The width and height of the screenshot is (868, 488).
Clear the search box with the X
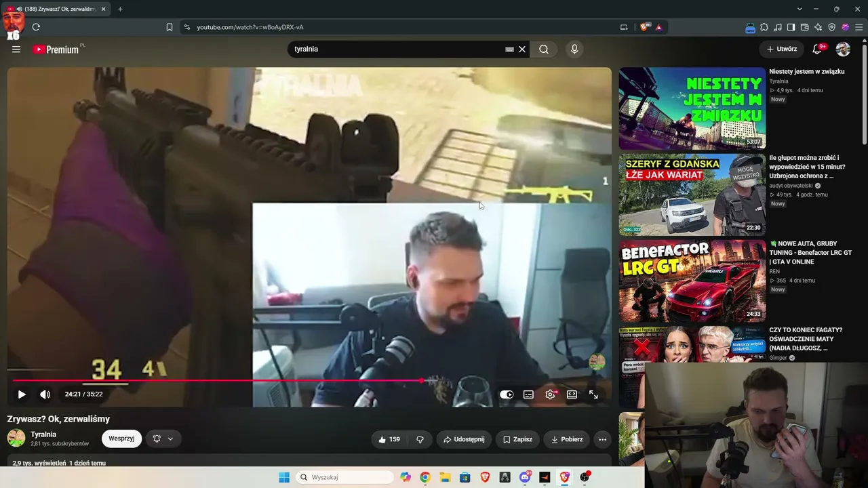coord(522,49)
